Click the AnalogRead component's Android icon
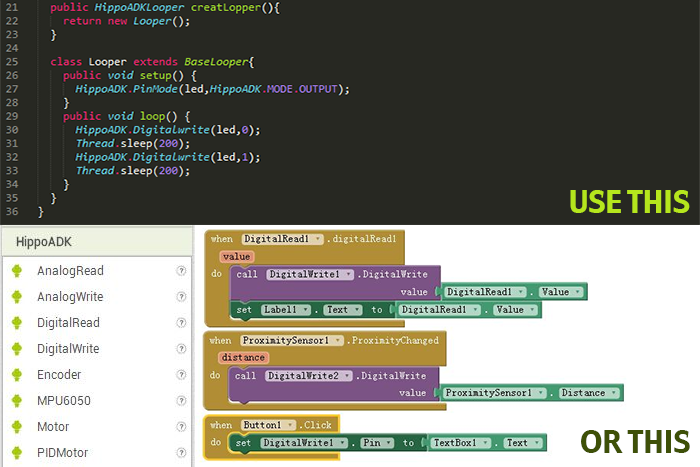This screenshot has width=700, height=467. [x=17, y=271]
